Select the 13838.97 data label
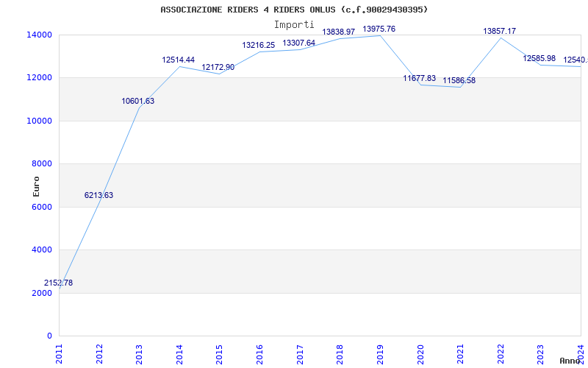Image resolution: width=588 pixels, height=368 pixels. point(338,32)
